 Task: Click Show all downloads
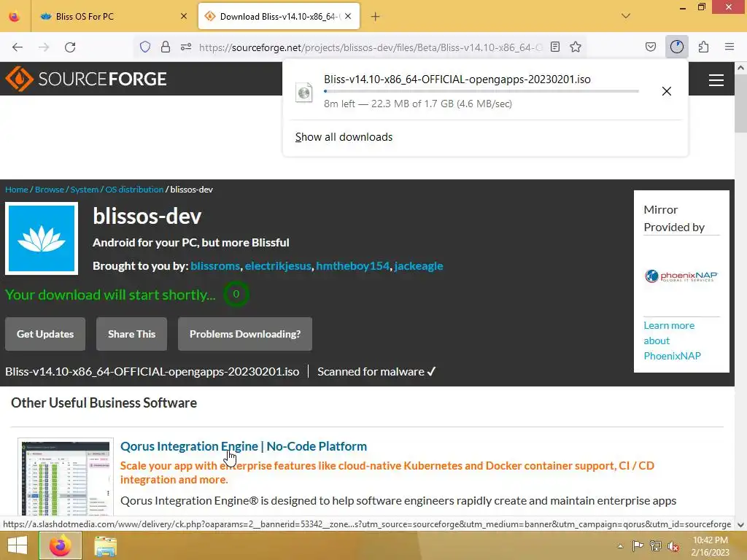(x=344, y=137)
